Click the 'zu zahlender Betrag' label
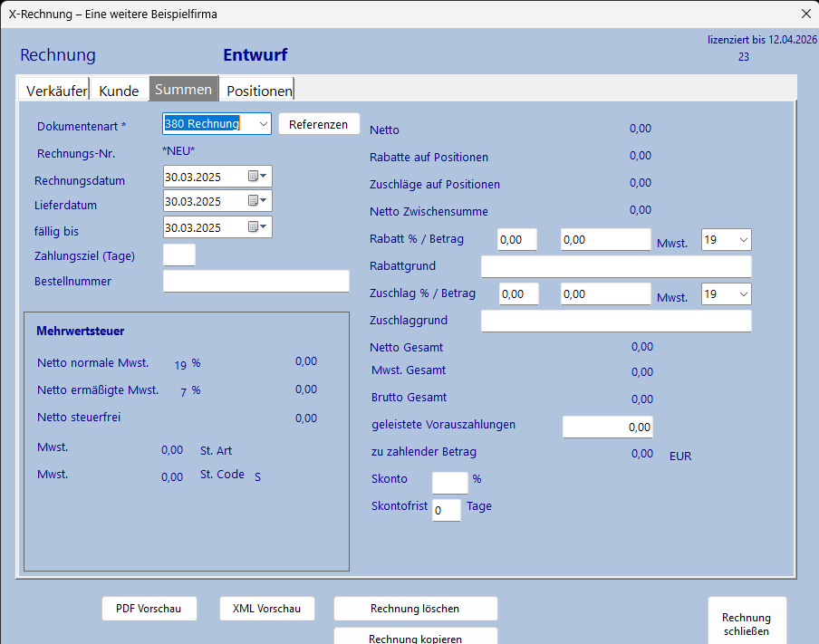The image size is (819, 644). [x=424, y=452]
